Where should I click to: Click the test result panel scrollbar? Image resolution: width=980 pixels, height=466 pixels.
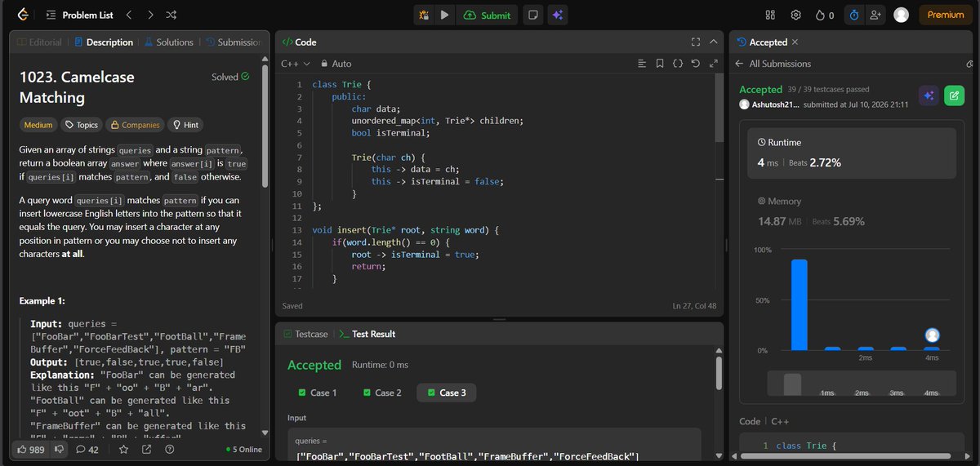pos(719,372)
